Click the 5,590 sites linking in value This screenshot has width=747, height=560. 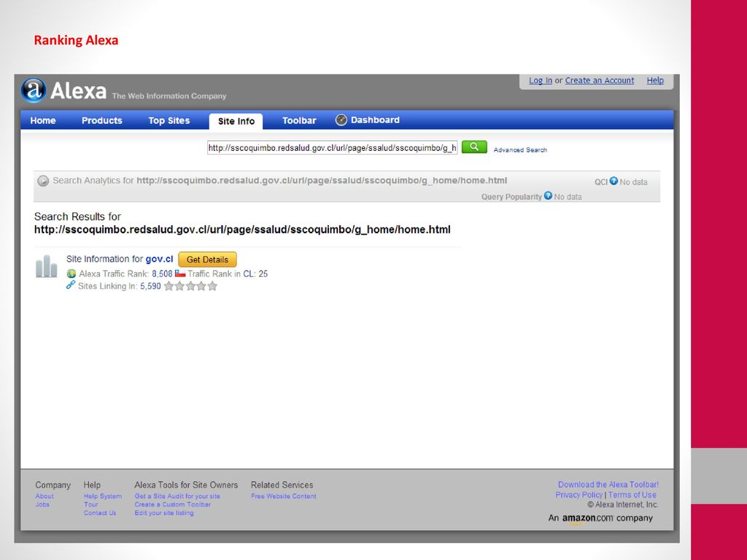pyautogui.click(x=150, y=286)
